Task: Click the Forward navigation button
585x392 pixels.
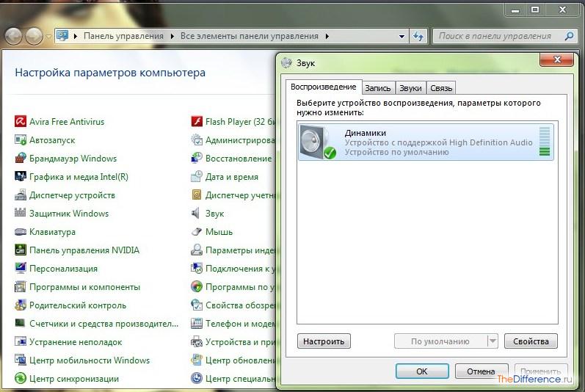Action: pos(34,37)
